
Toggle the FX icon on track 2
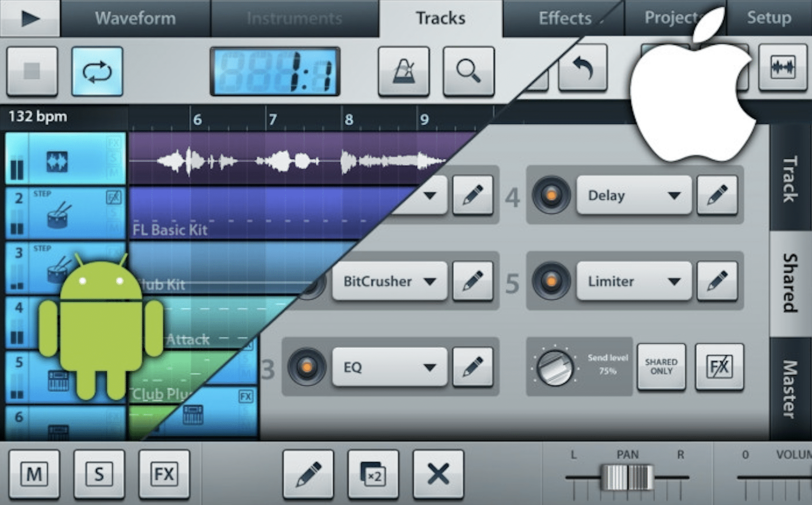[114, 197]
